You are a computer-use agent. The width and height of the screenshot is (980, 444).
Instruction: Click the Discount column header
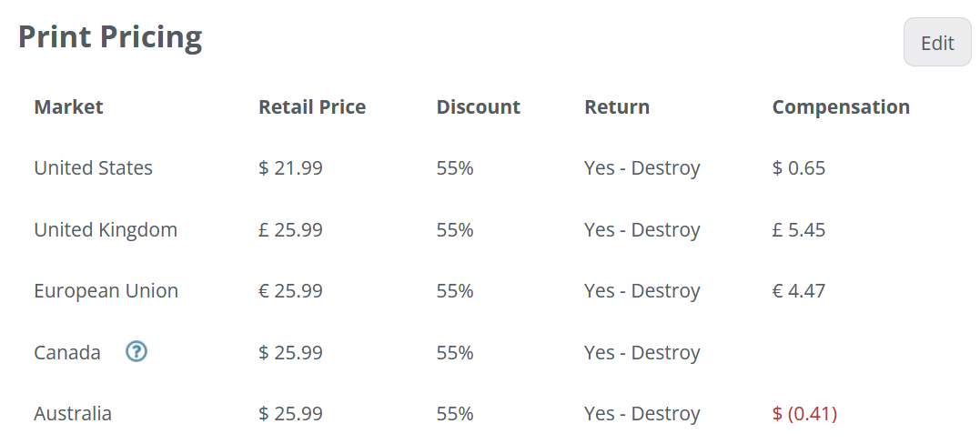(478, 107)
